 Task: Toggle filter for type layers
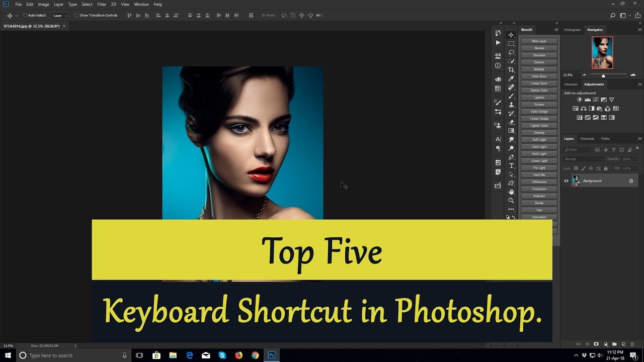point(614,150)
